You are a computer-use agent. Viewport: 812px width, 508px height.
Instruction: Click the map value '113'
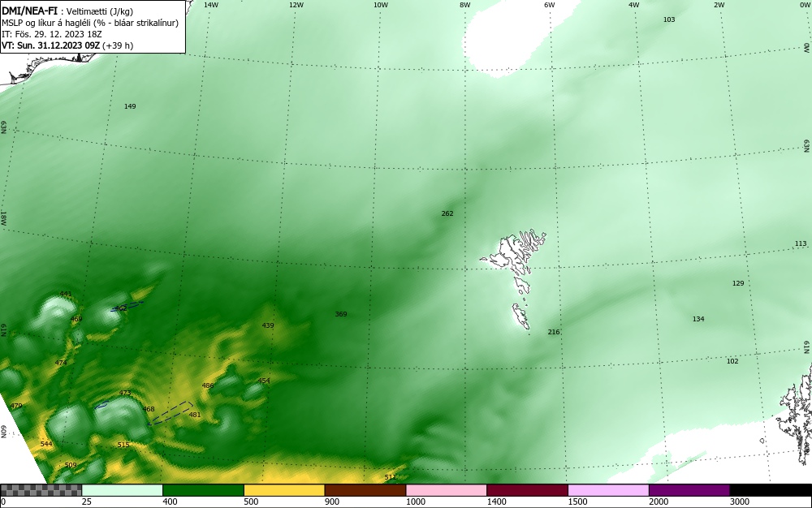[x=801, y=243]
